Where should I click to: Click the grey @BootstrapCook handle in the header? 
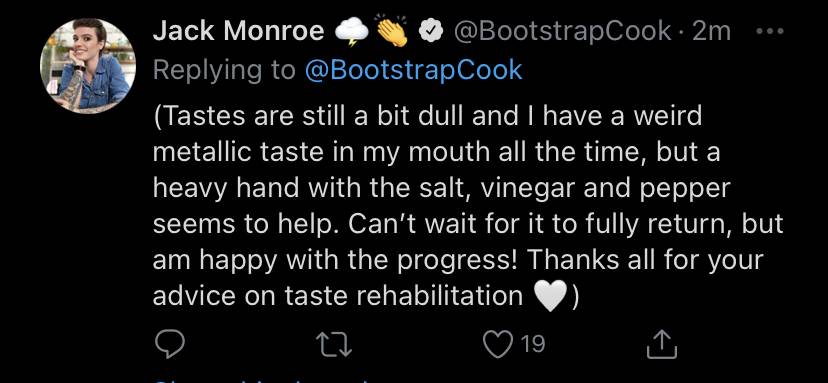pos(563,32)
